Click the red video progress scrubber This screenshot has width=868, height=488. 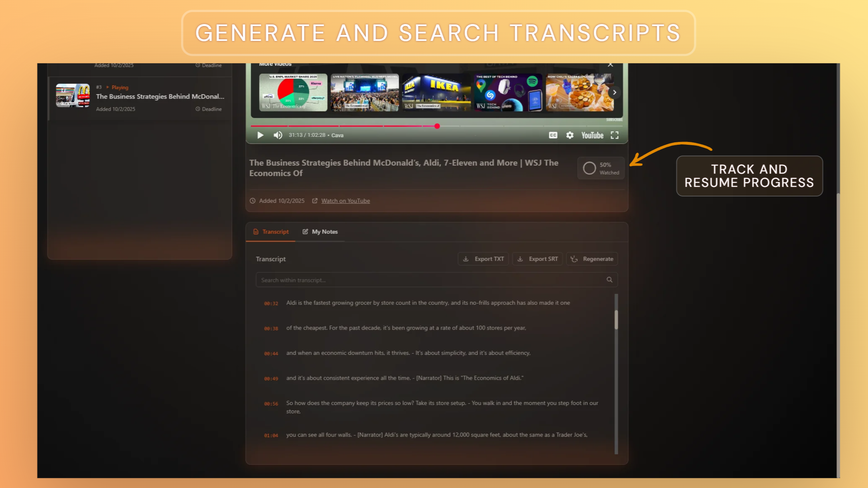click(x=437, y=126)
